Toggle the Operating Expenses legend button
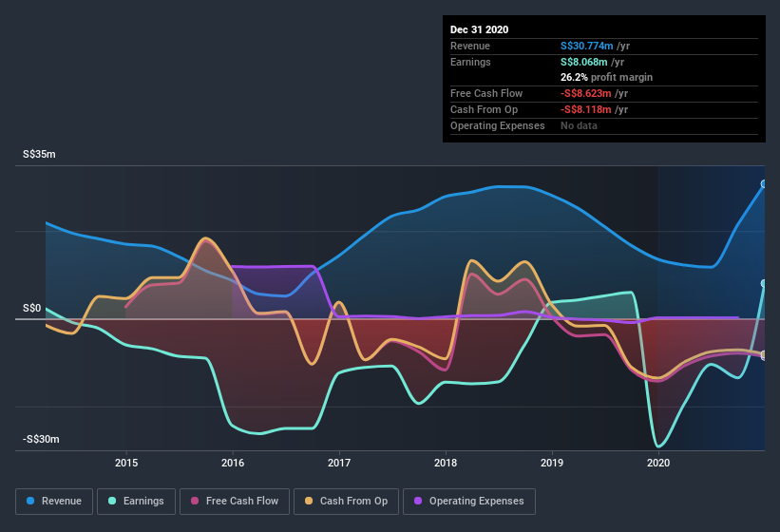This screenshot has height=532, width=780. coord(469,502)
